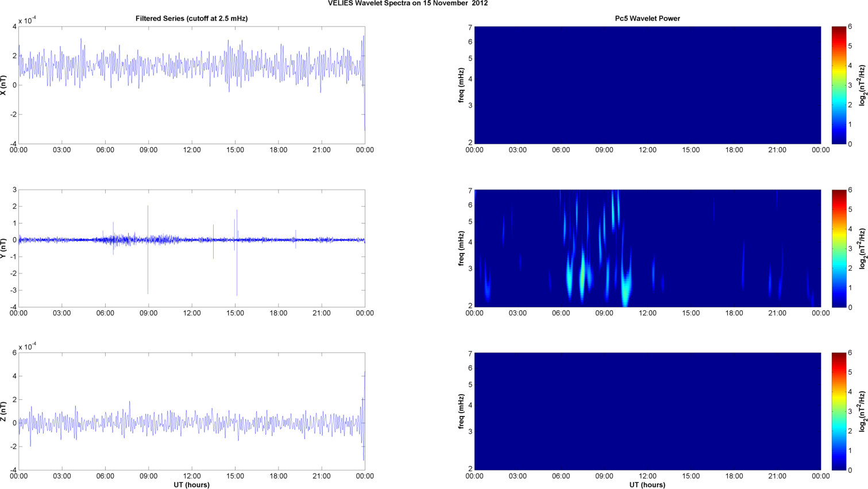
Task: Click the 'freq (mHz)' label of the middle spectrogram
Action: [461, 248]
